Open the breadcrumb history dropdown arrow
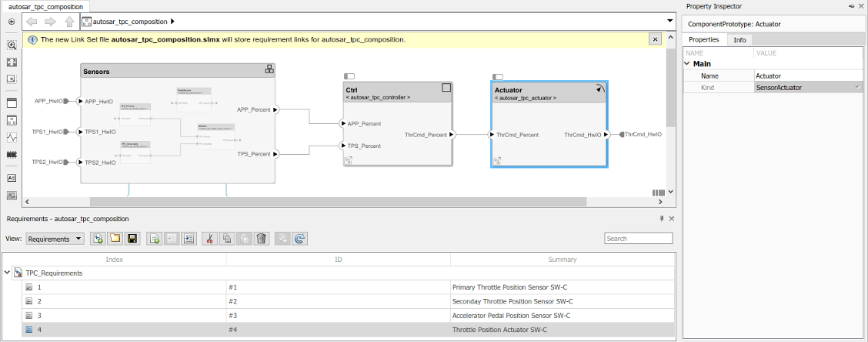868x342 pixels. point(670,21)
